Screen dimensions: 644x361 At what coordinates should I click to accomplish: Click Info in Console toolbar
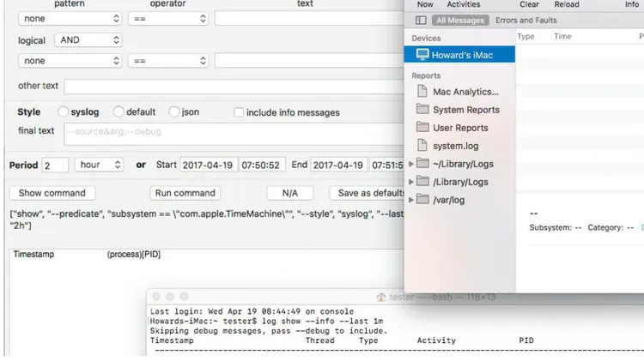(x=632, y=4)
